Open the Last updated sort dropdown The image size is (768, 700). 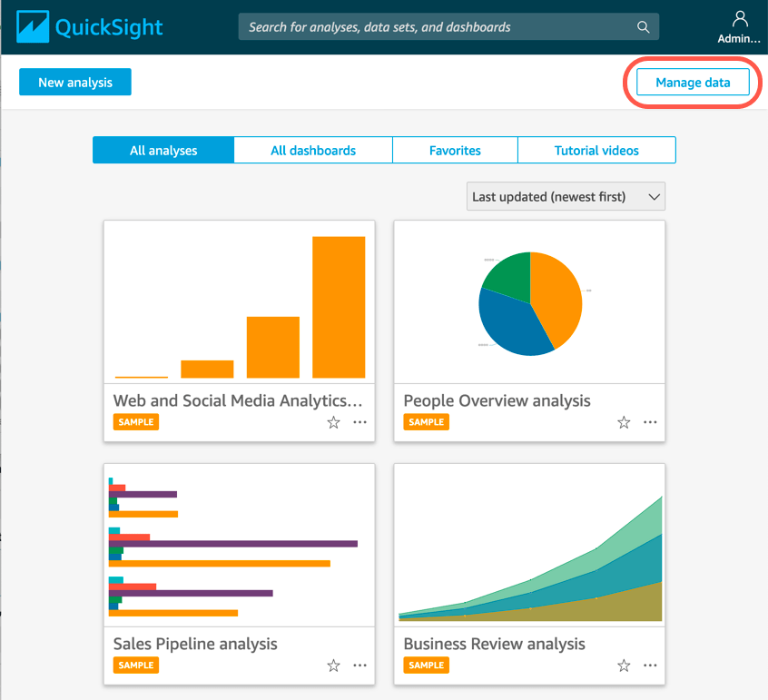(x=565, y=196)
